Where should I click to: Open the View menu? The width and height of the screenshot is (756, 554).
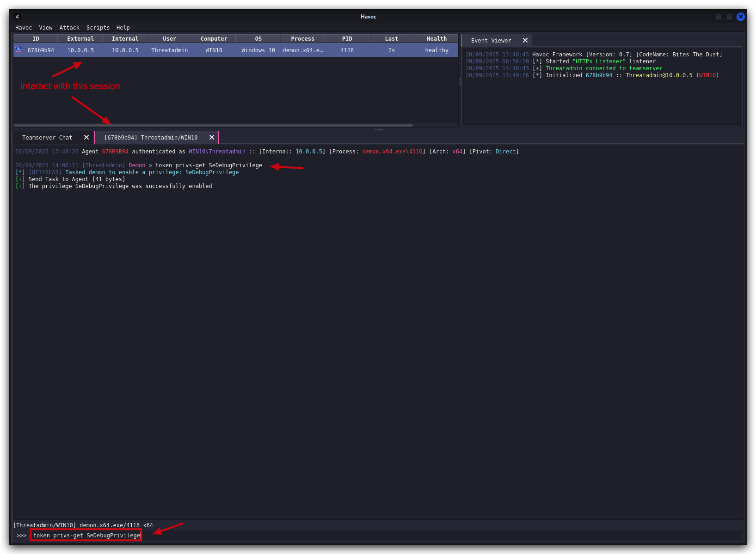[x=46, y=28]
